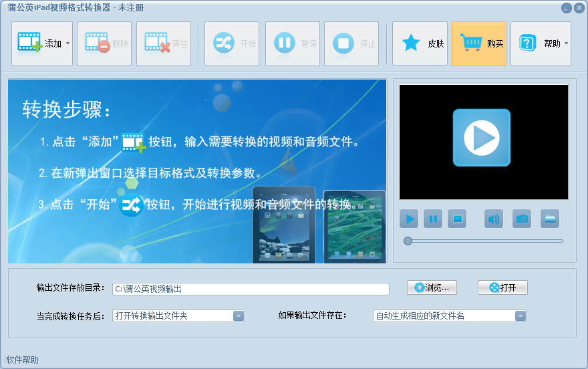Click the Purchase (购买) cart button
The height and width of the screenshot is (369, 588).
[478, 43]
